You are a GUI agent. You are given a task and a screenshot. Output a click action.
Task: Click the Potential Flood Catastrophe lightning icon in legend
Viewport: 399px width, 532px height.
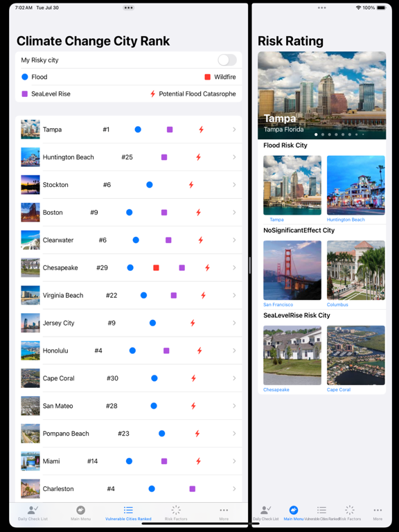coord(153,94)
